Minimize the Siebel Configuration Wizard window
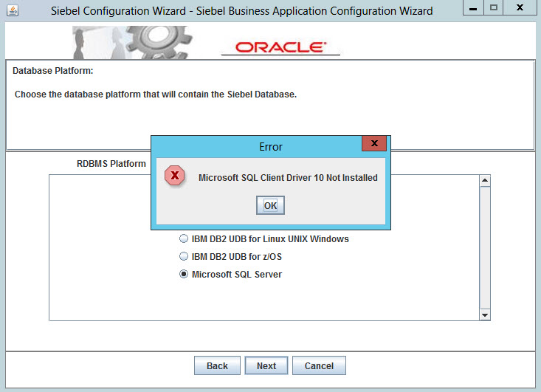This screenshot has height=392, width=541. click(x=473, y=7)
